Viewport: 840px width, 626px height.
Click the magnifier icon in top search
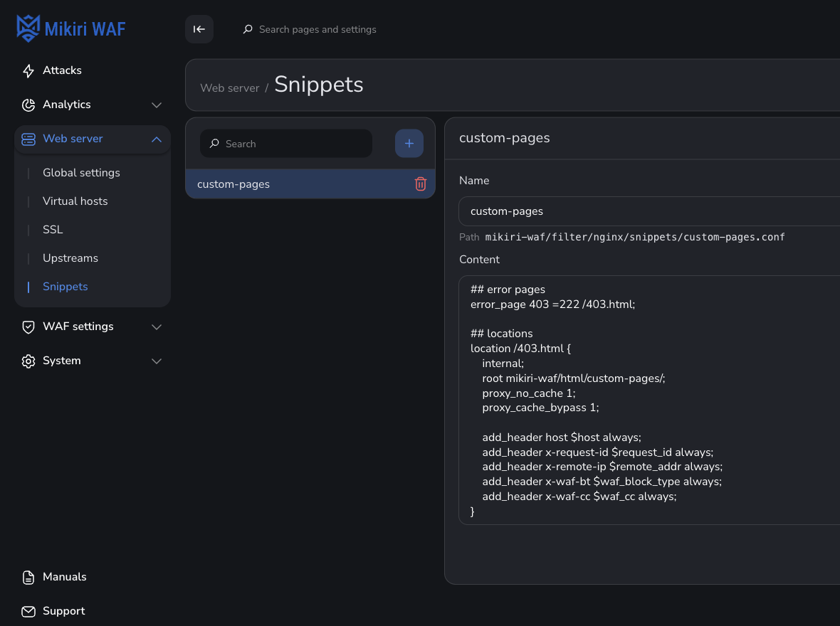[x=248, y=29]
